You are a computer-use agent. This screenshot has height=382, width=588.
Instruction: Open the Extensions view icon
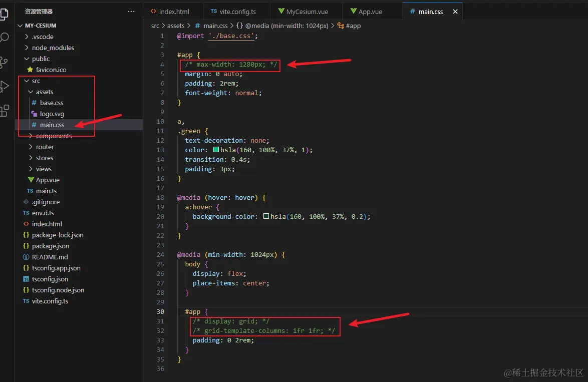point(4,111)
